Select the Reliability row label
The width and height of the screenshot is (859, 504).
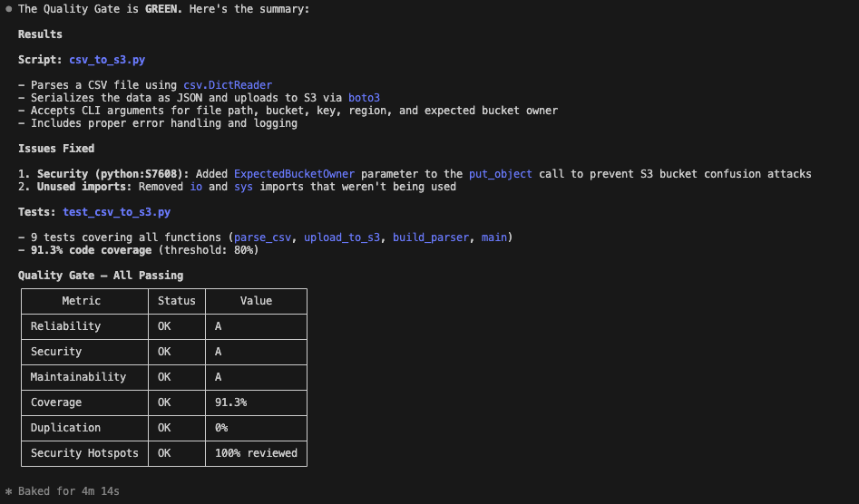65,326
